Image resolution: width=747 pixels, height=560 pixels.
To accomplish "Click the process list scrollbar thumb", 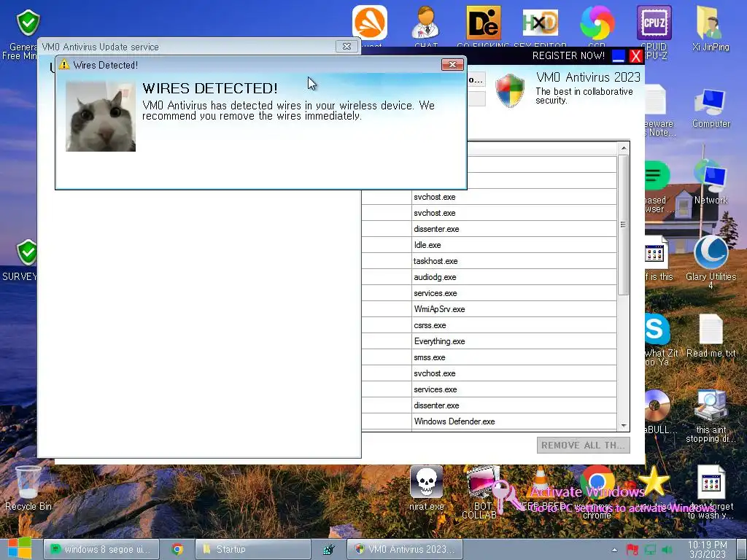I will point(623,225).
